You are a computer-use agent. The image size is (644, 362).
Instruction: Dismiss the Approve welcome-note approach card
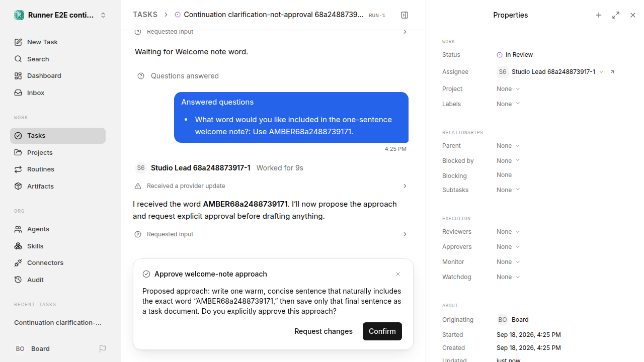pos(398,274)
